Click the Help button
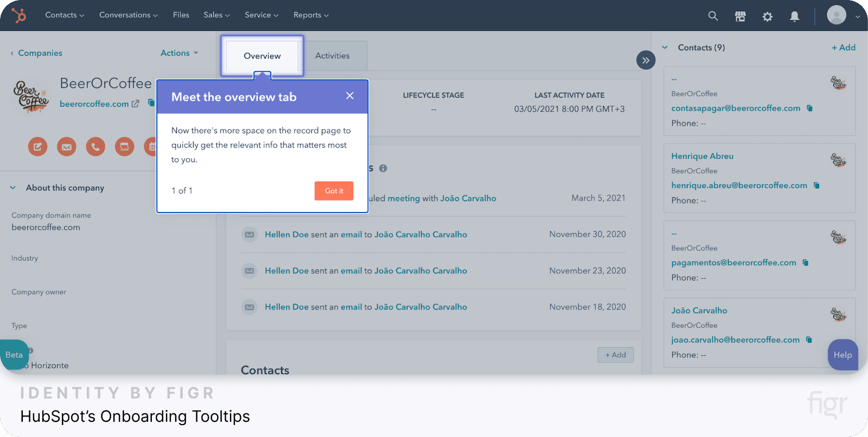 click(843, 355)
